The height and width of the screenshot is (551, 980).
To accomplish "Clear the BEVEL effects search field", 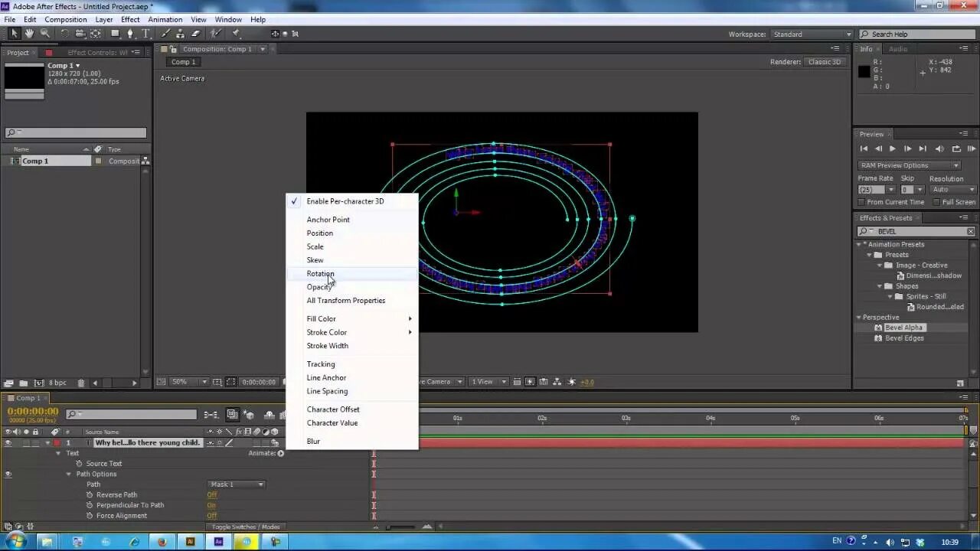I will tap(971, 231).
